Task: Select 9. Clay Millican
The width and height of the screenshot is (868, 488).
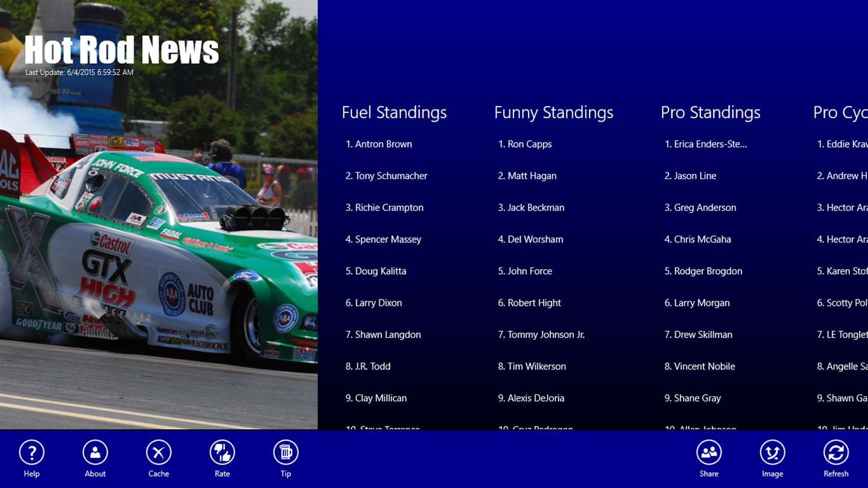Action: 376,398
